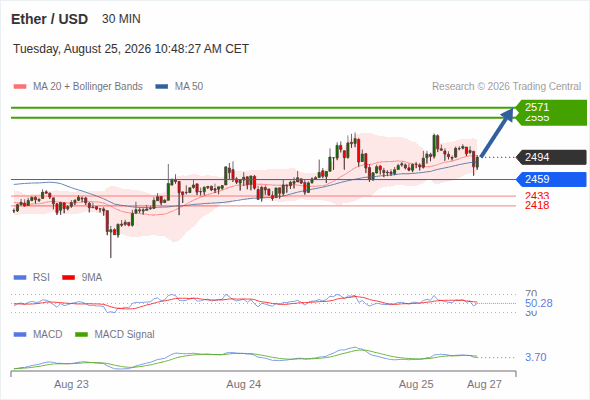590x400 pixels.
Task: Click the RSI value 50.28 label
Action: (538, 303)
